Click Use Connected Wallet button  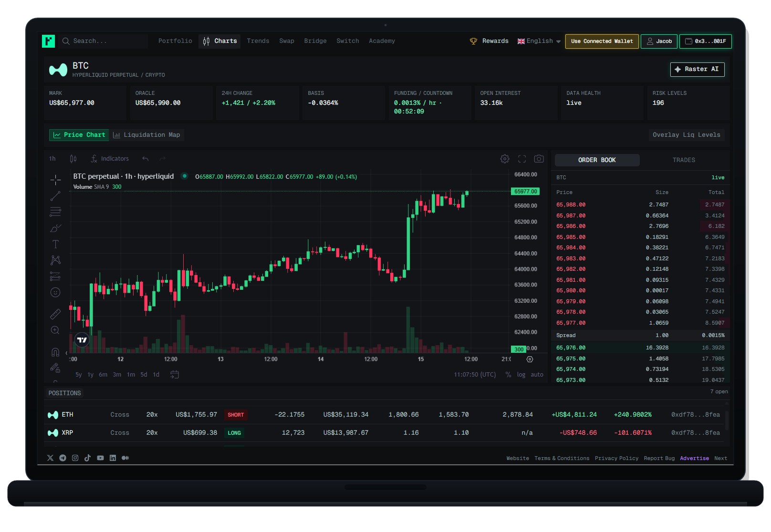point(602,41)
